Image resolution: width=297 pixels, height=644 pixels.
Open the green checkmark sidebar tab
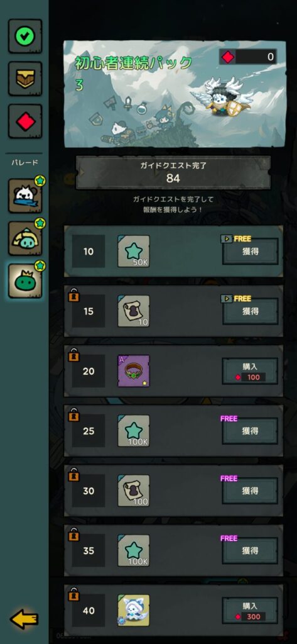coord(25,36)
